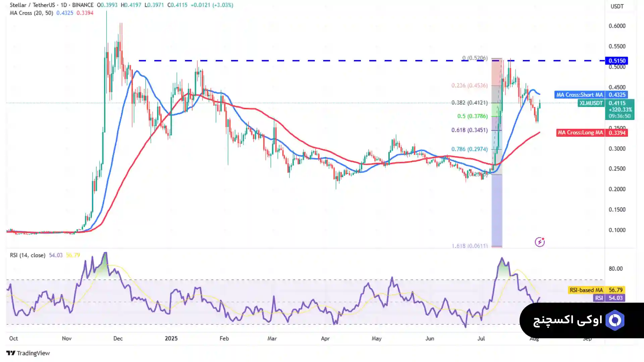Open the USDT currency selector
This screenshot has width=644, height=362.
(x=617, y=6)
